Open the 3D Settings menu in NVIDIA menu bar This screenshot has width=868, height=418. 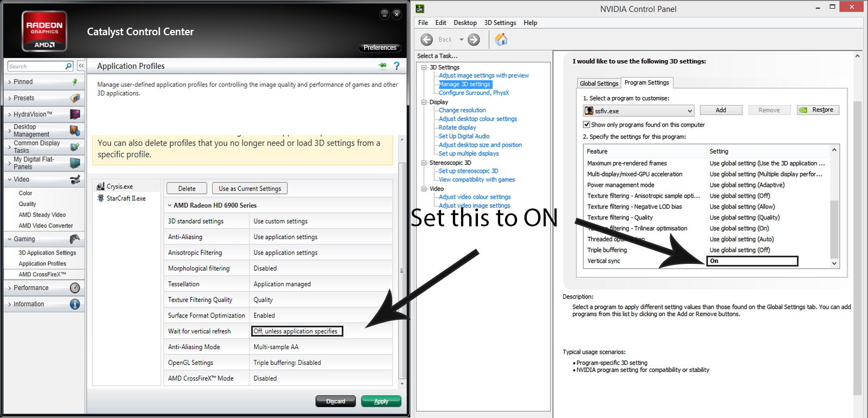500,23
